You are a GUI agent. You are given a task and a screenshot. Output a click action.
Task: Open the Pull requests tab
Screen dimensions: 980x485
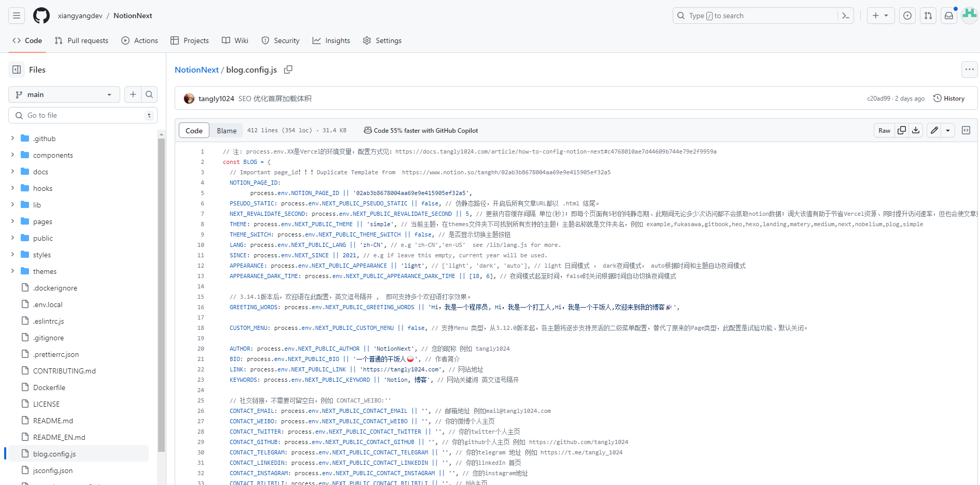pos(81,40)
